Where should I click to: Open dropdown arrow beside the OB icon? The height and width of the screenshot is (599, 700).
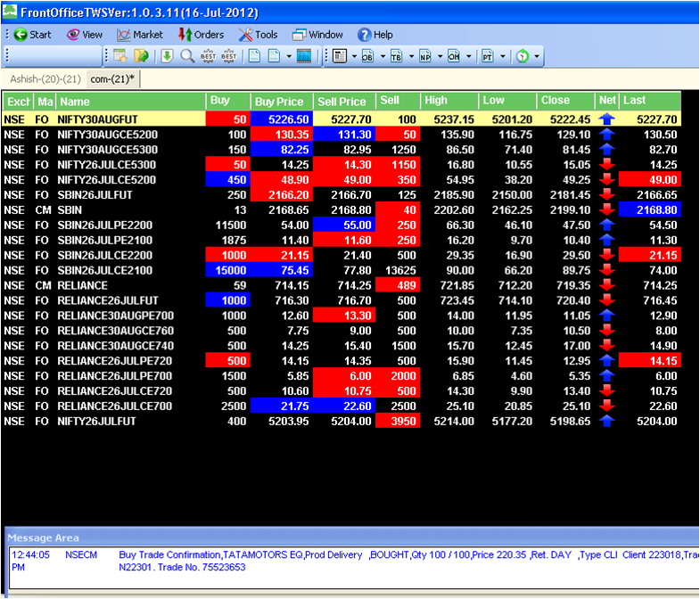[381, 56]
